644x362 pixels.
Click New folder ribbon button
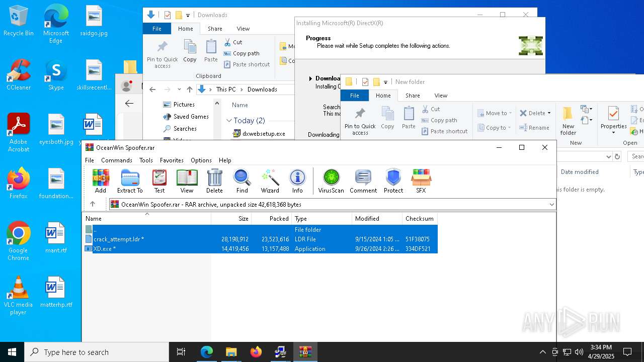coord(568,121)
